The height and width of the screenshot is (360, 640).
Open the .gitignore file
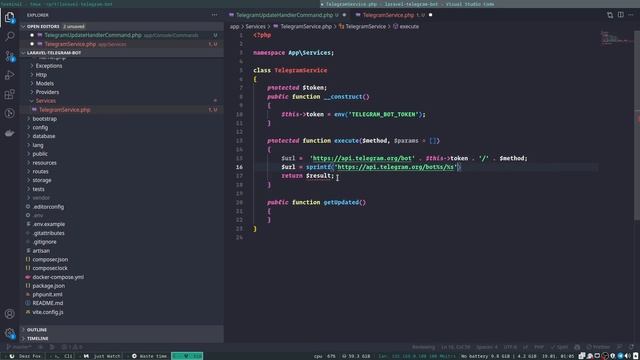pos(44,242)
